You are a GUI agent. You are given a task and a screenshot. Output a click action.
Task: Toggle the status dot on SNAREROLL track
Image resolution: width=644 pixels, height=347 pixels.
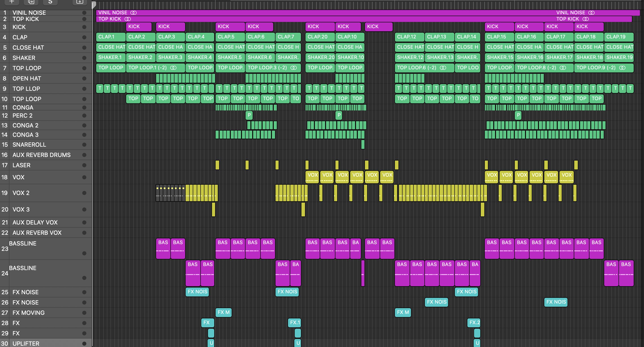coord(84,145)
